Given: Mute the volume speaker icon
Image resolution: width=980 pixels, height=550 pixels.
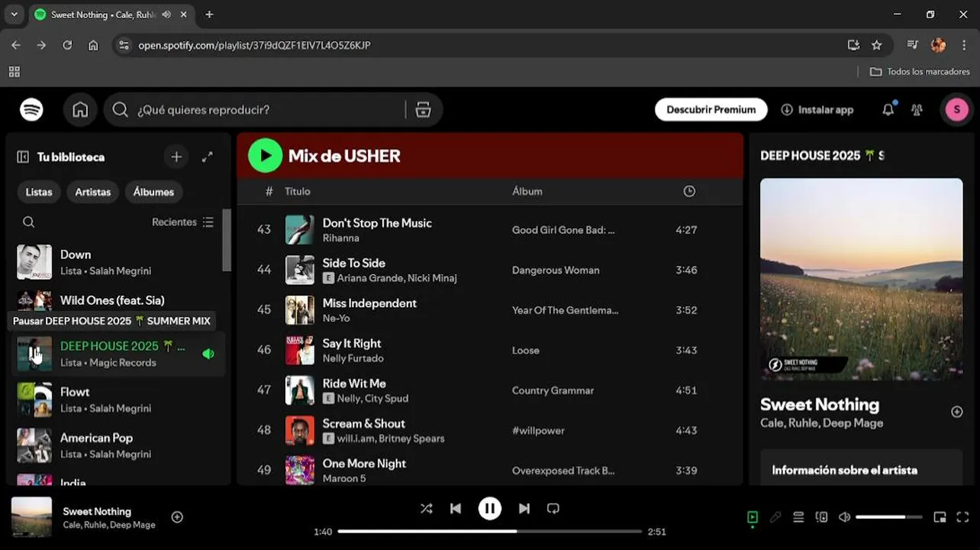Looking at the screenshot, I should click(x=844, y=517).
